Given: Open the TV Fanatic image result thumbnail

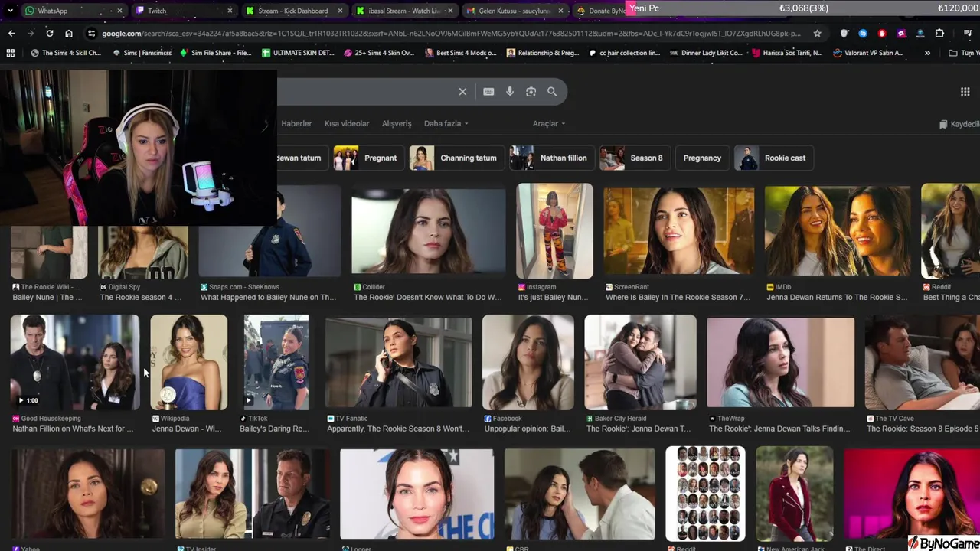Looking at the screenshot, I should click(399, 363).
